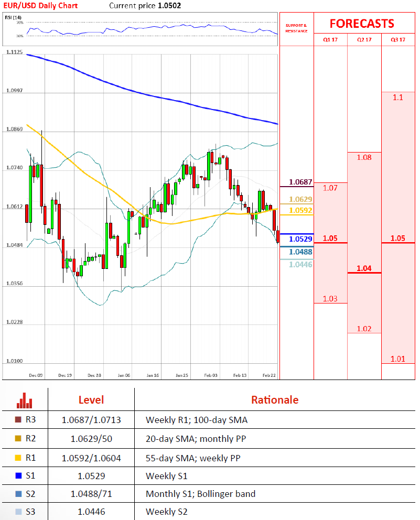Click Q3 17 lower forecast 1.01
The image size is (420, 520).
(398, 359)
